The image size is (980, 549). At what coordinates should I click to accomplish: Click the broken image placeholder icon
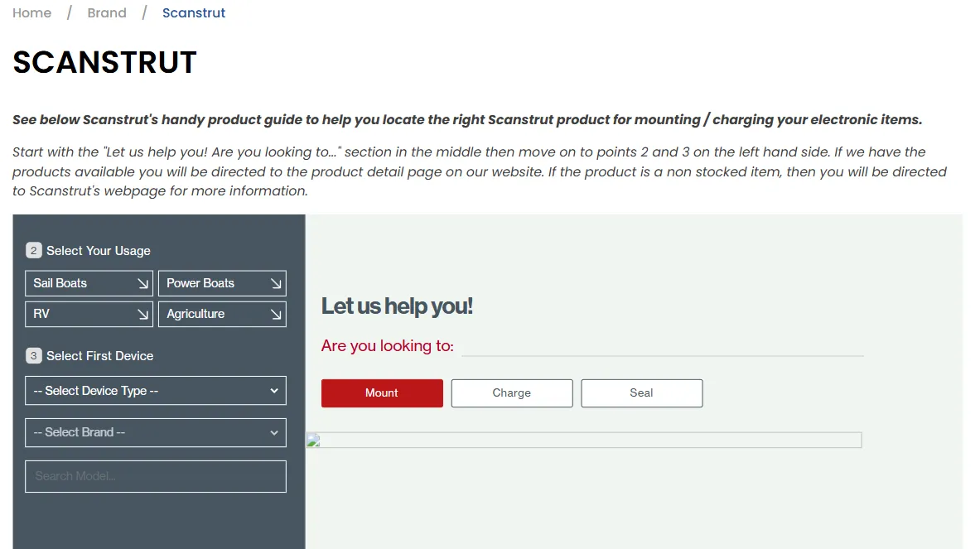click(x=313, y=440)
